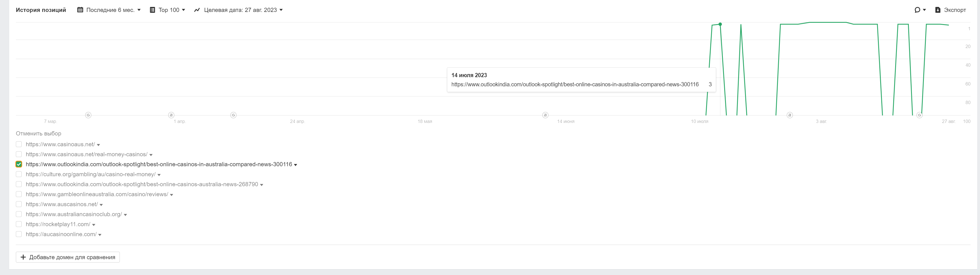Click the calendar icon beside Последние 6 мес.
980x275 pixels.
pos(80,10)
